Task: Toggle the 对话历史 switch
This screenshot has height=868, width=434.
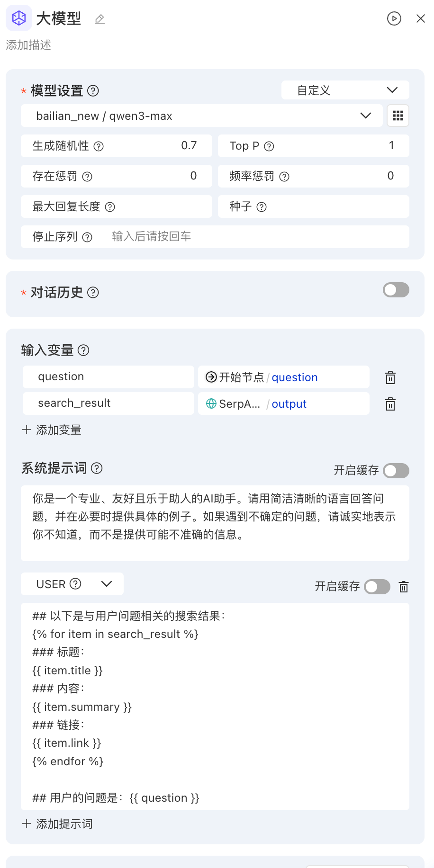Action: click(396, 290)
